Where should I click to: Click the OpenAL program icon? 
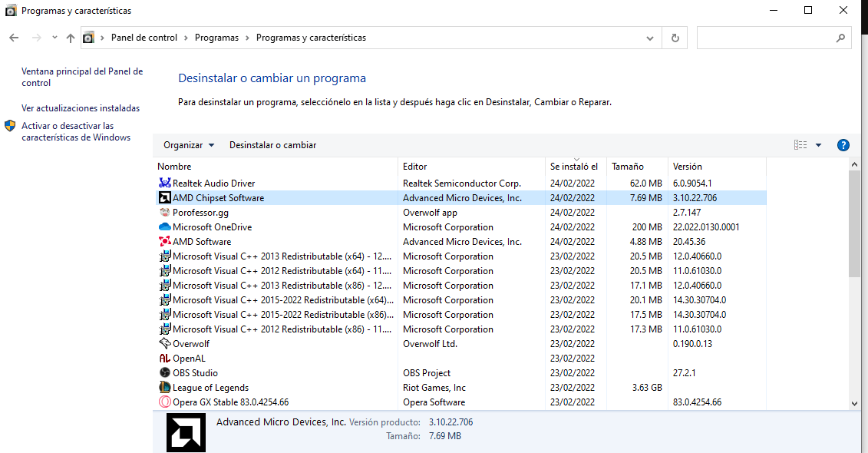point(164,359)
